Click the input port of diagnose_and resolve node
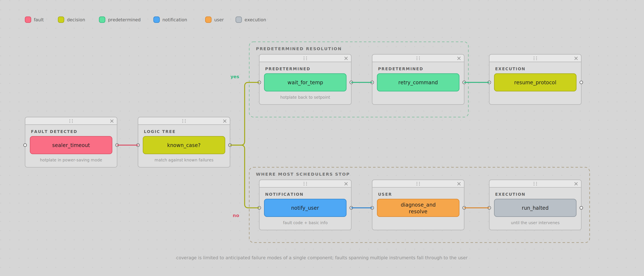Screen dimensions: 644x276 tap(372, 208)
